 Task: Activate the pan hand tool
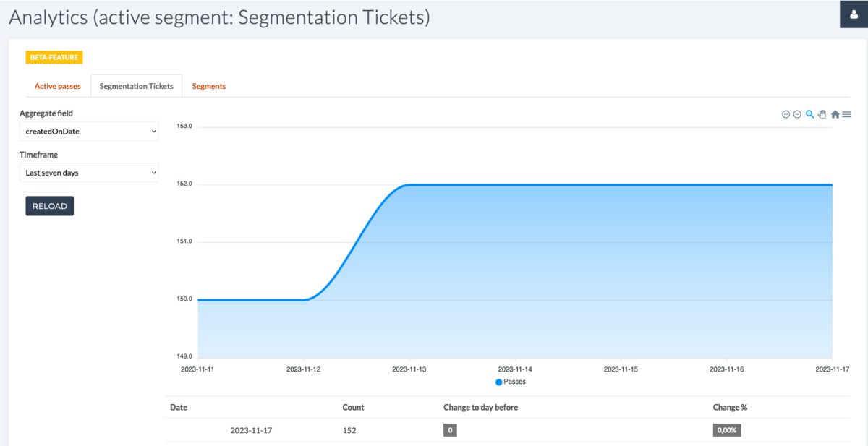(822, 113)
